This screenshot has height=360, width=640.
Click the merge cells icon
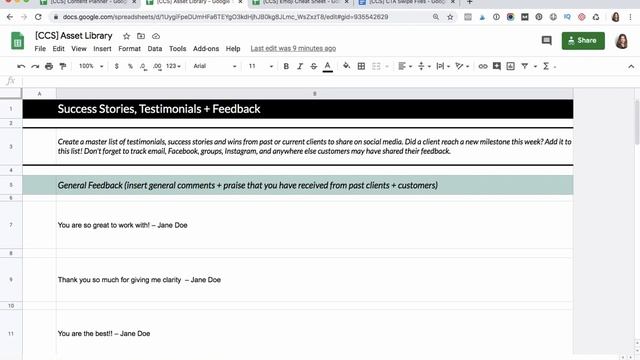point(376,66)
